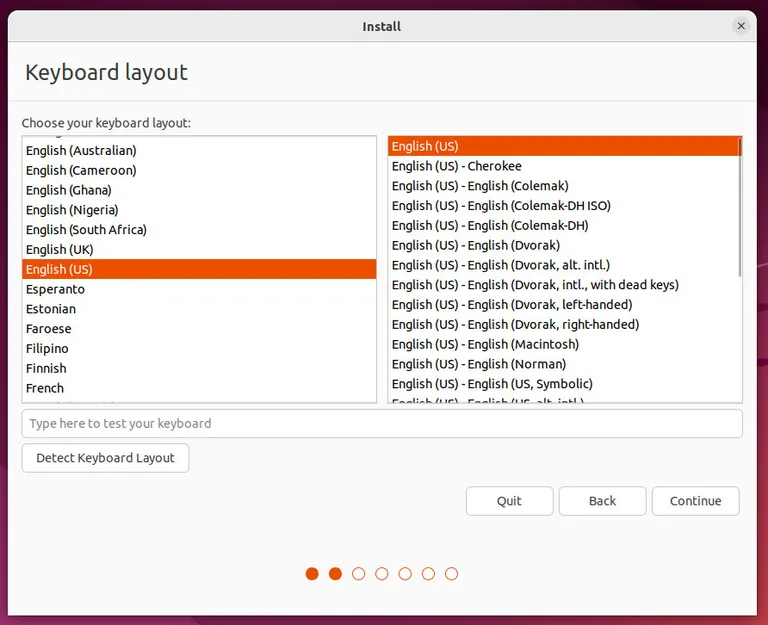This screenshot has height=625, width=768.
Task: Go Back to the previous step
Action: coord(602,501)
